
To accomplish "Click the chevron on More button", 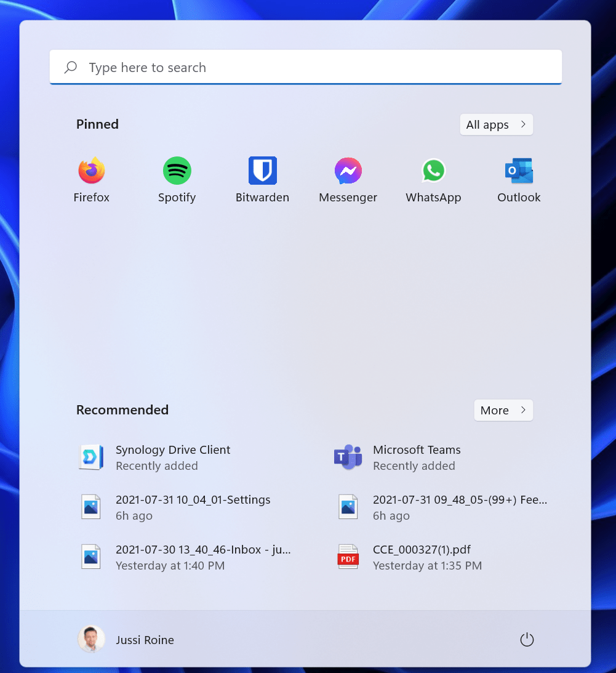I will (x=523, y=410).
